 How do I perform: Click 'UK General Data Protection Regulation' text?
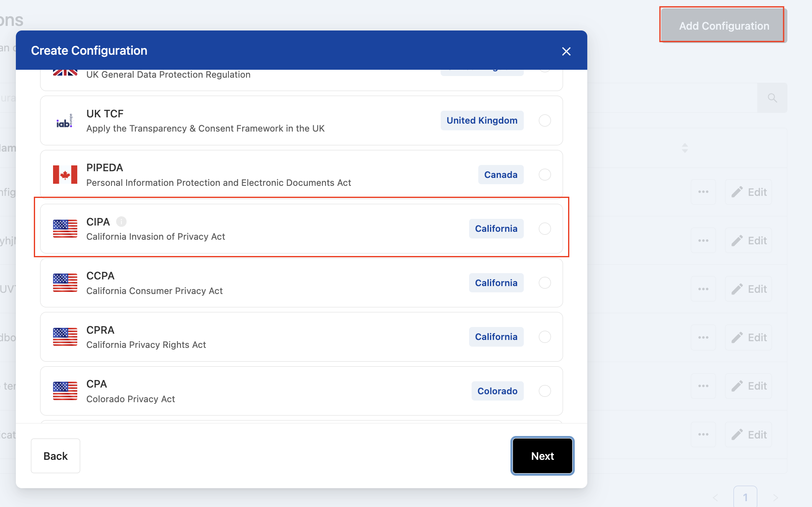(168, 75)
